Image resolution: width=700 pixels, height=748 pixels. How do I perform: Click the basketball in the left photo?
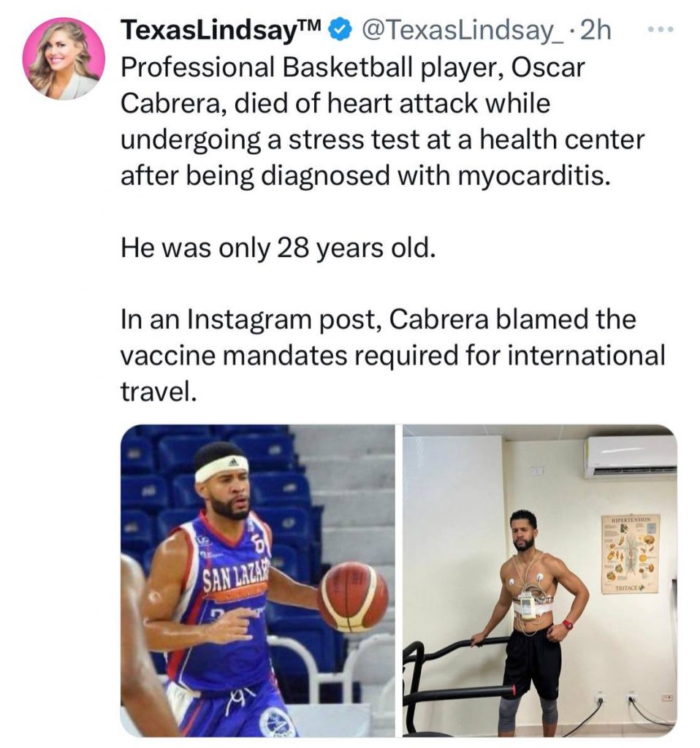tap(353, 596)
